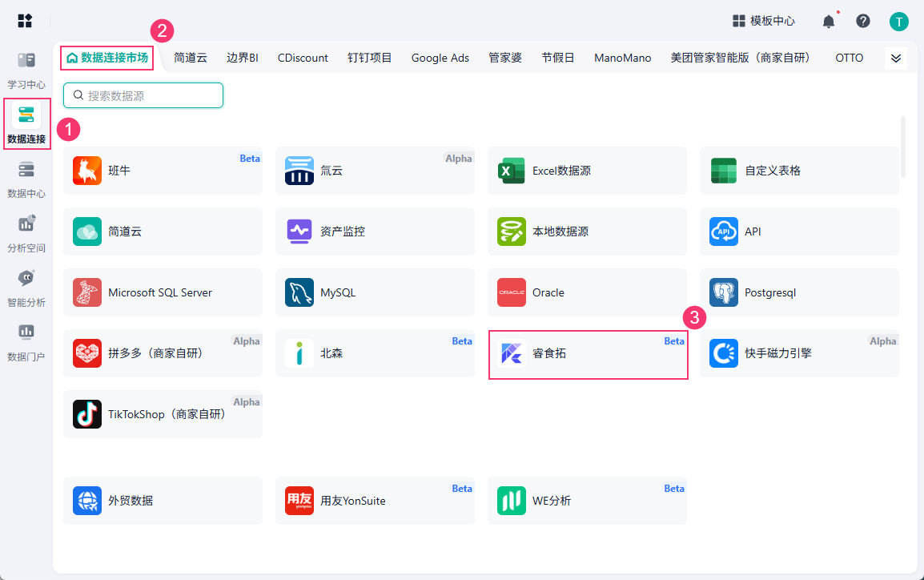924x580 pixels.
Task: Switch to the 简道云 tab
Action: click(191, 58)
